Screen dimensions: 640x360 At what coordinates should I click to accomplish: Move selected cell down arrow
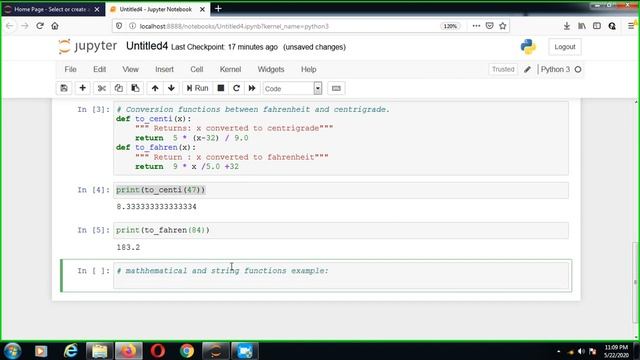click(x=171, y=88)
